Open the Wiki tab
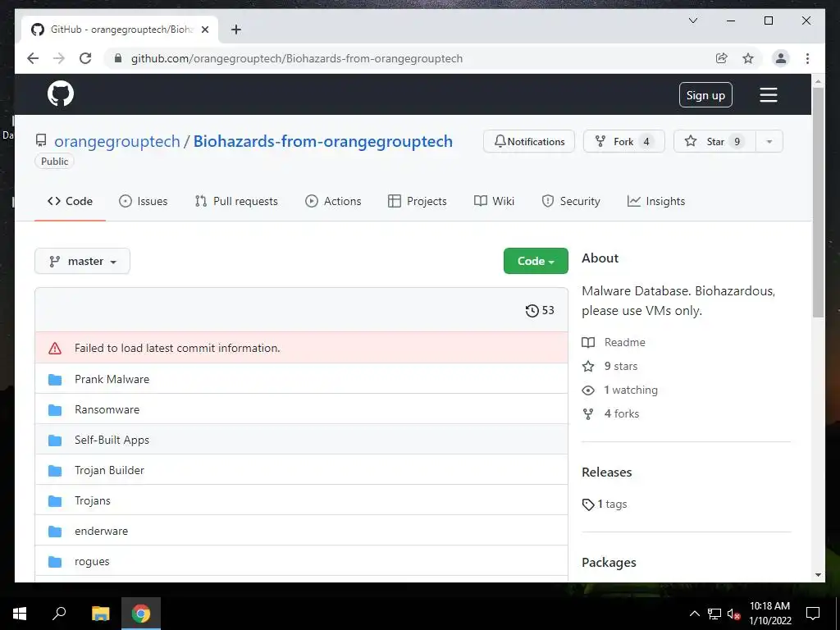 pyautogui.click(x=494, y=202)
